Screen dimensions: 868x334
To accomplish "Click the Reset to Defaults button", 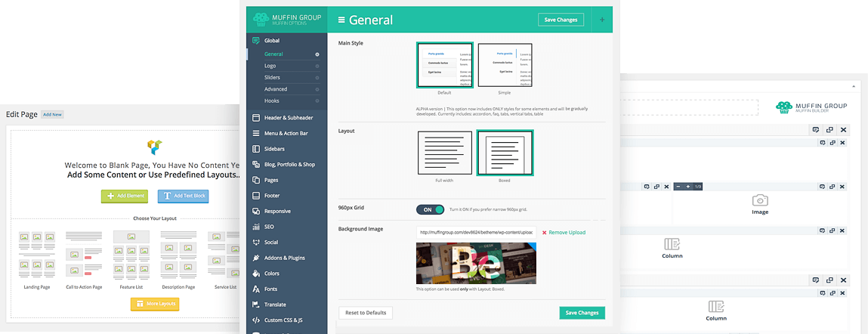I will [x=365, y=313].
